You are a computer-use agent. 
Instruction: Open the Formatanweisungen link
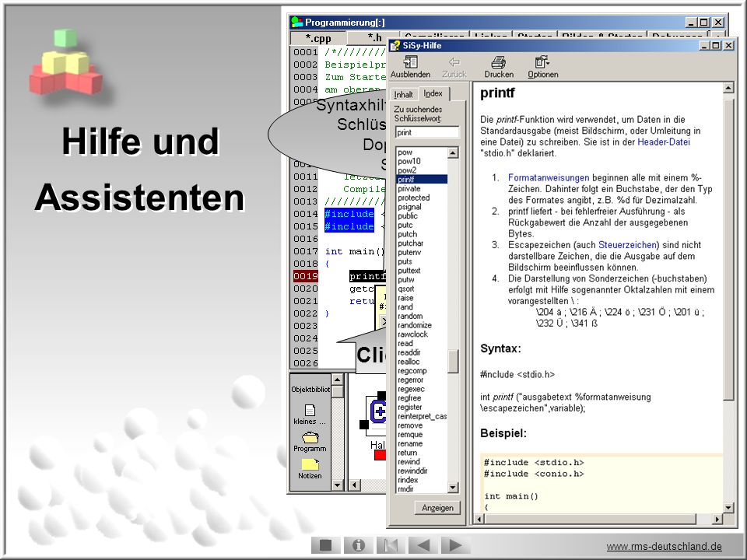549,177
